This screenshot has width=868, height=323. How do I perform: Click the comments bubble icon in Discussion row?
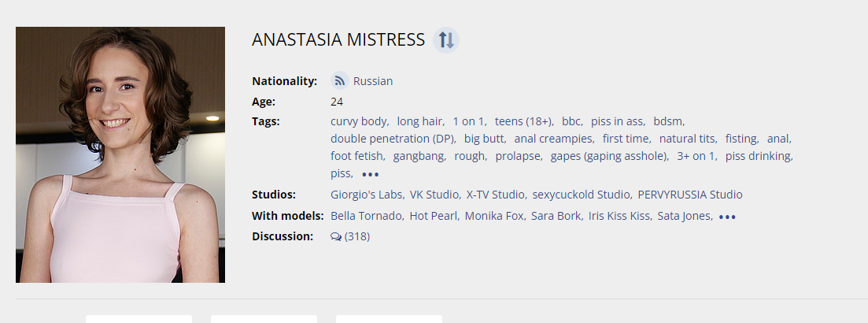(x=336, y=236)
